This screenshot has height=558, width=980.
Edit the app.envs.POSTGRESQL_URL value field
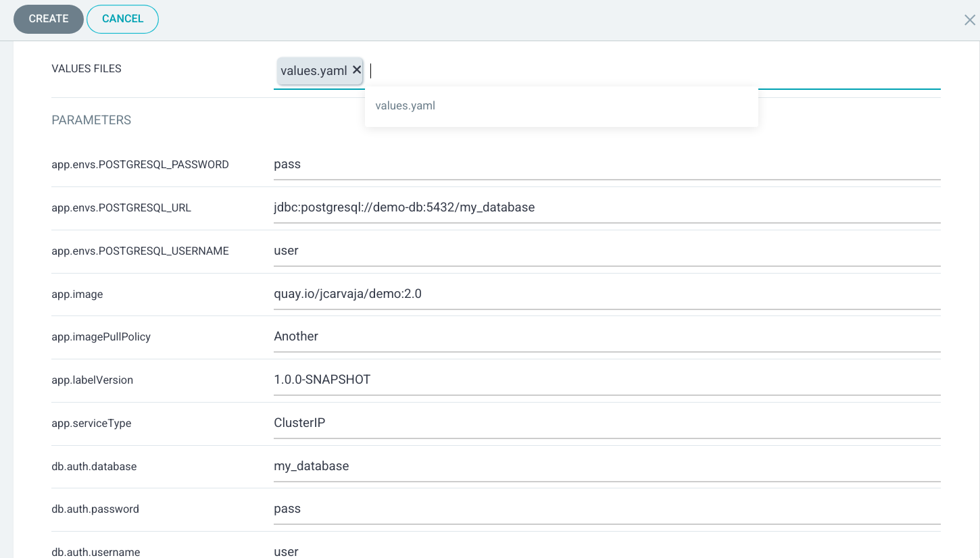pos(607,207)
